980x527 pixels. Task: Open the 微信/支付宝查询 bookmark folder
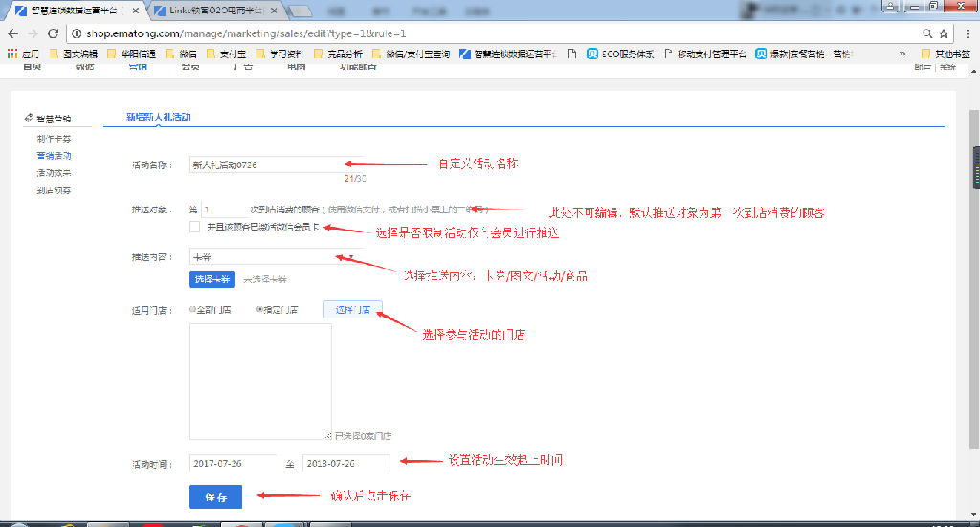click(x=412, y=55)
